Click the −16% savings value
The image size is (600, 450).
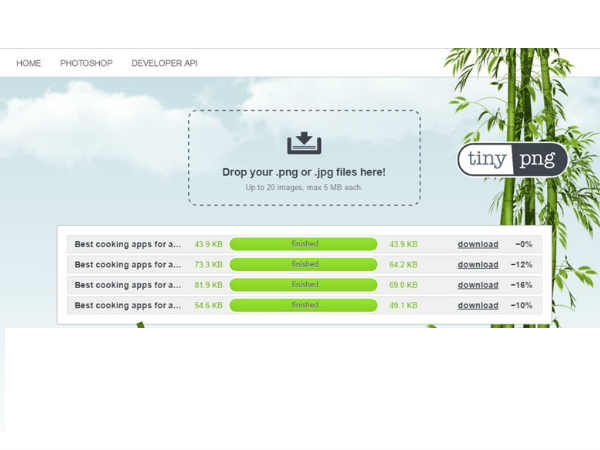point(522,285)
